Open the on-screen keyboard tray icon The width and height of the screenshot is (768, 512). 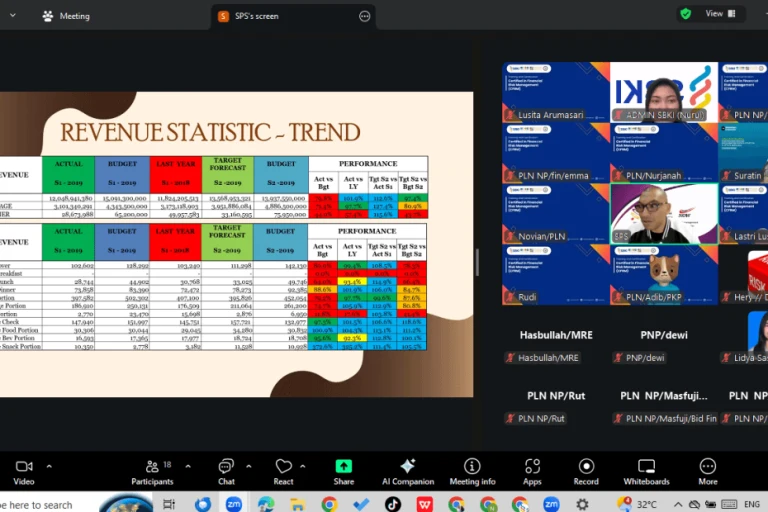[x=729, y=504]
